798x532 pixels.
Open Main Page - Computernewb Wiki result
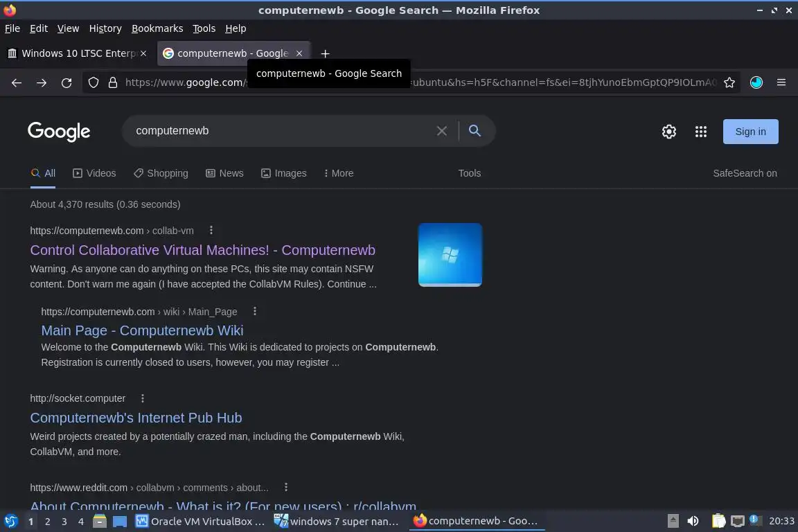click(x=142, y=330)
